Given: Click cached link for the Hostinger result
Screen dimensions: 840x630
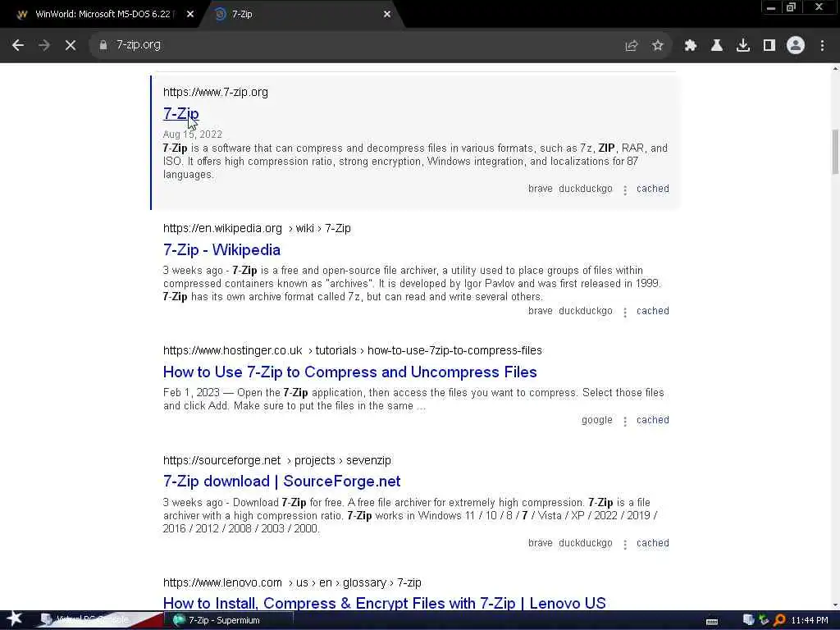Looking at the screenshot, I should point(652,420).
